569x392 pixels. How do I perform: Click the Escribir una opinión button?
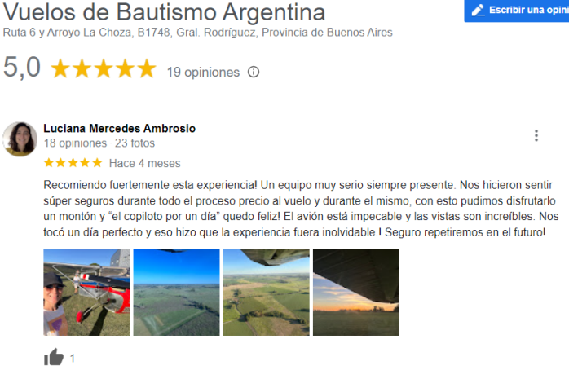517,11
